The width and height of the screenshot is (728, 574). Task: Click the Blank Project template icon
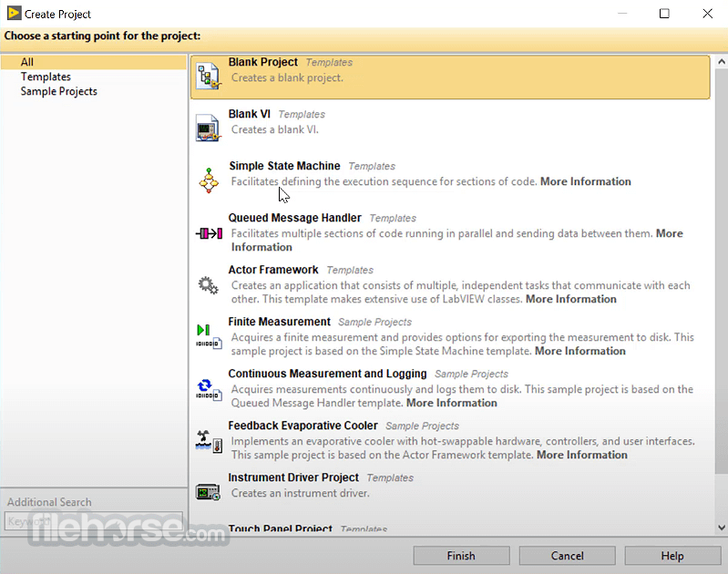(207, 77)
